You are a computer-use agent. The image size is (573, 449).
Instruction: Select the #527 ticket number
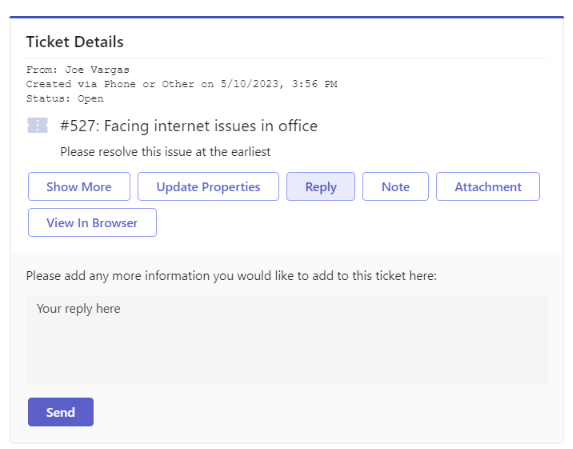click(79, 126)
